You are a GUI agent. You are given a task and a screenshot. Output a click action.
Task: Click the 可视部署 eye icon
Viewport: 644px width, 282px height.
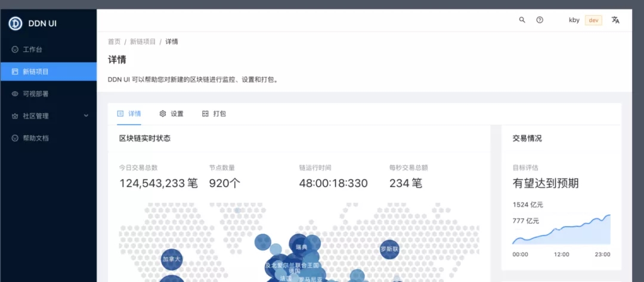pos(15,94)
